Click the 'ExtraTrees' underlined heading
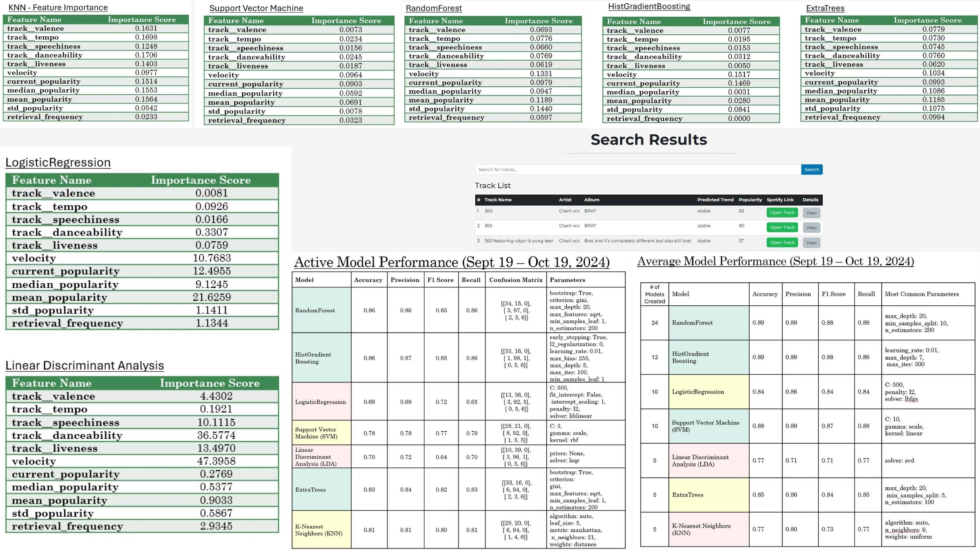This screenshot has width=980, height=551. tap(825, 8)
